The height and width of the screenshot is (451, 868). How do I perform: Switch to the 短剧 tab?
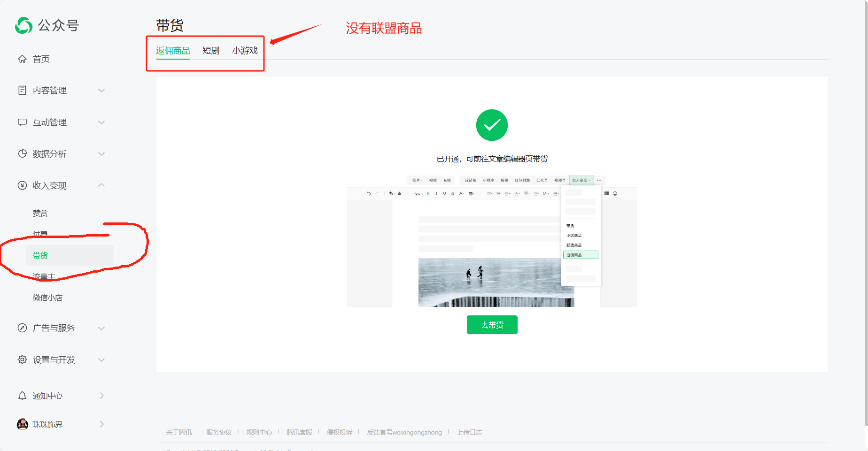click(x=211, y=51)
